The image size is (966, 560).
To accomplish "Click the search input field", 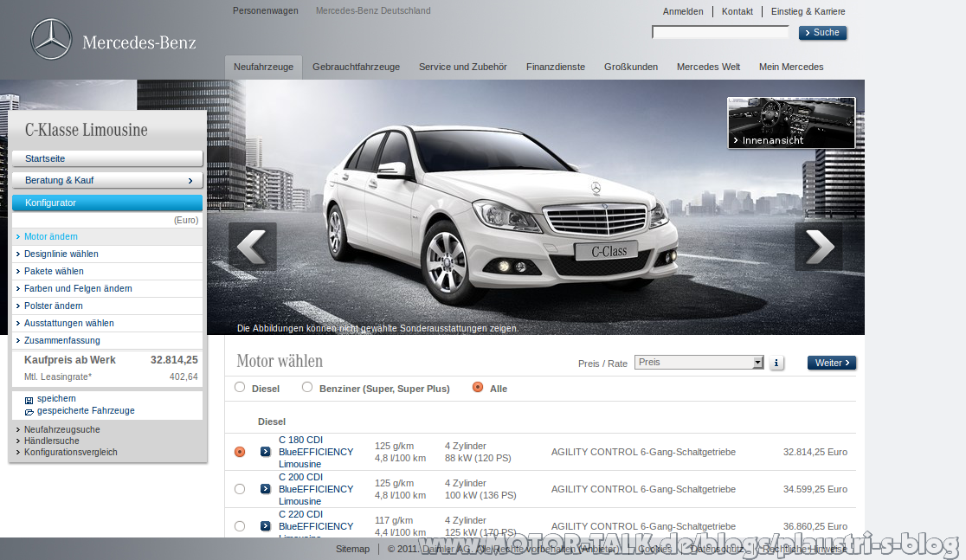I will pyautogui.click(x=720, y=32).
